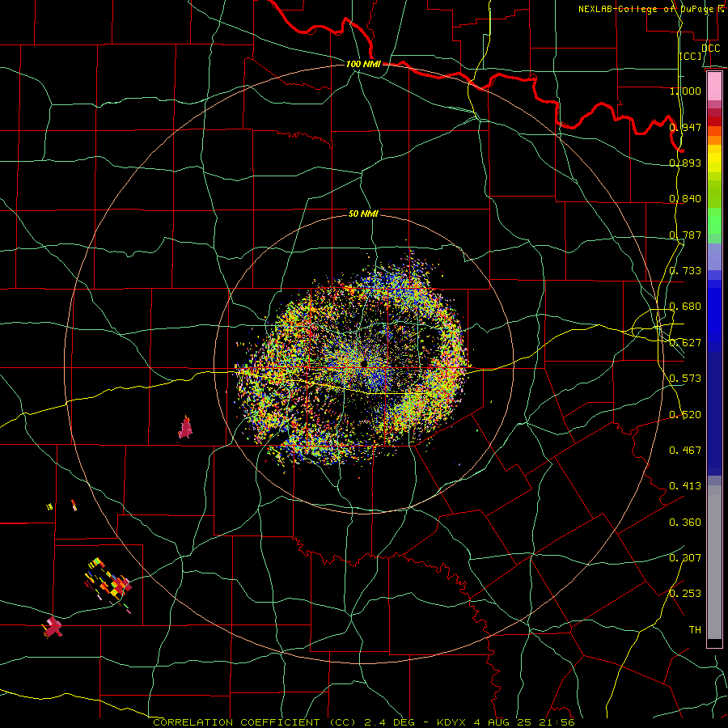Select the 0.627 scale value
Image resolution: width=728 pixels, height=728 pixels.
(685, 343)
